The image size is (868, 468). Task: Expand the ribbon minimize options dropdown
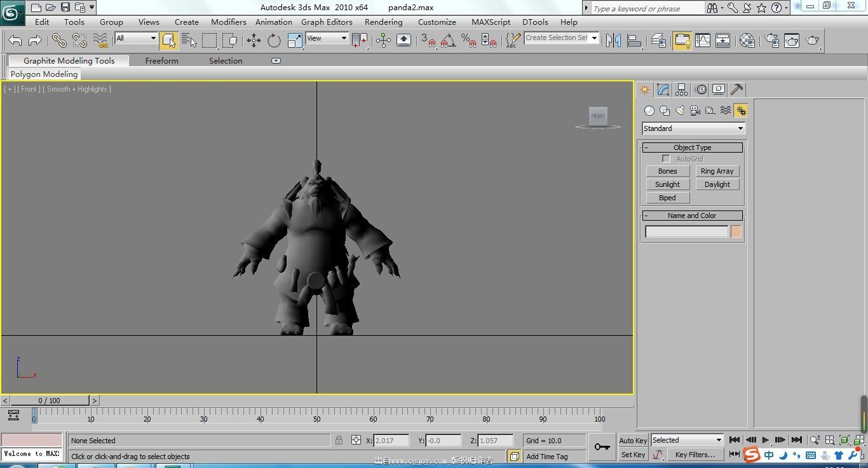(x=276, y=61)
